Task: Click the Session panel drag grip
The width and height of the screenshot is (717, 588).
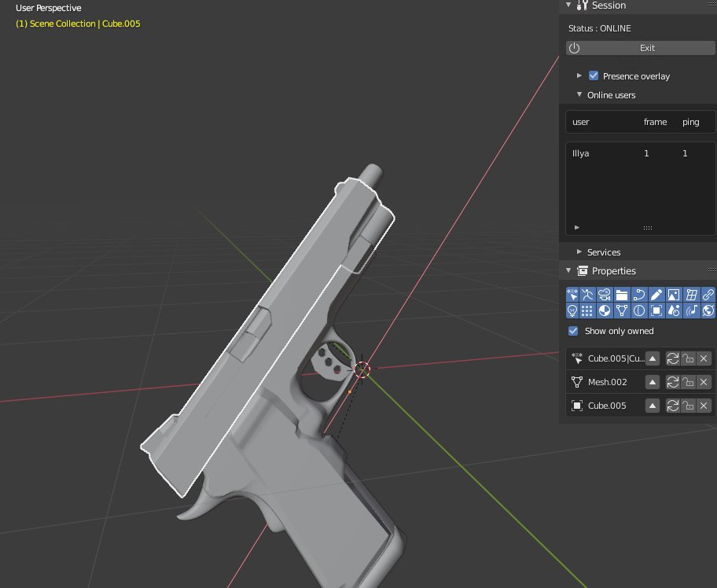Action: pyautogui.click(x=712, y=5)
